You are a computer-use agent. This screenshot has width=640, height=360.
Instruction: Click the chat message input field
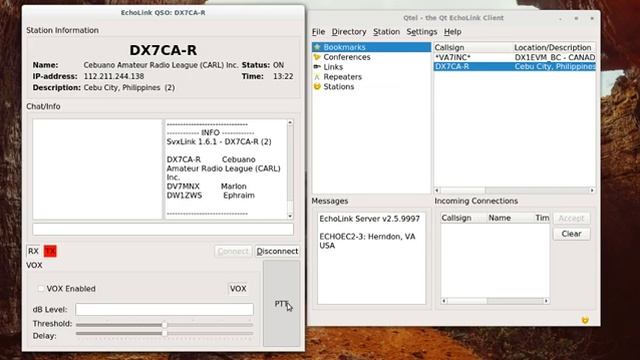coord(163,229)
